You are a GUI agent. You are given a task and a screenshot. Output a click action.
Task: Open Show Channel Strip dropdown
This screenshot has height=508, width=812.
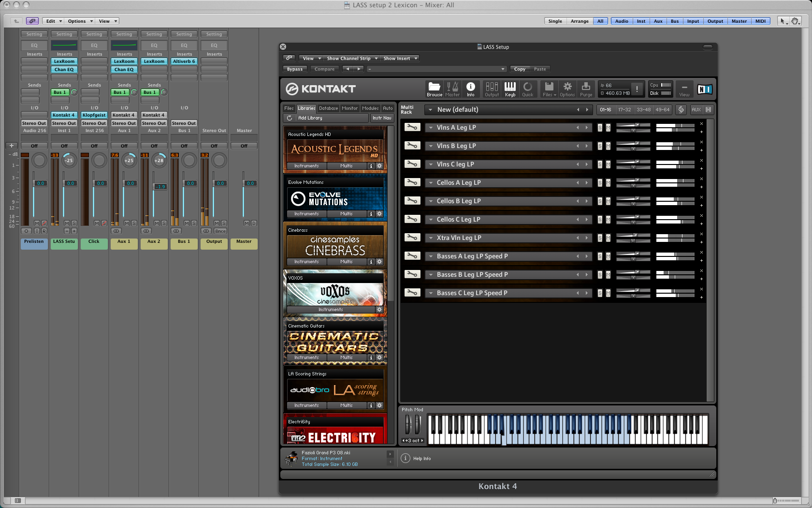[x=352, y=59]
